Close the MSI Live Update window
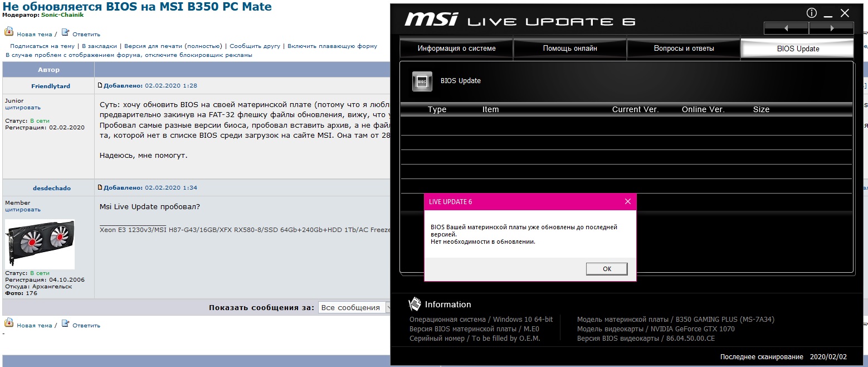 click(x=845, y=13)
